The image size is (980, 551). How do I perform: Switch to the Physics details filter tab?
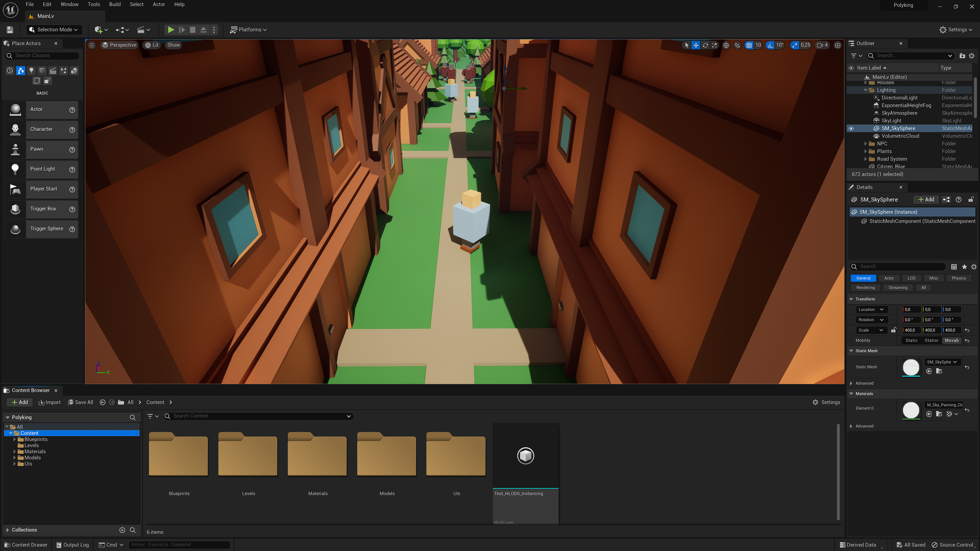click(x=958, y=278)
